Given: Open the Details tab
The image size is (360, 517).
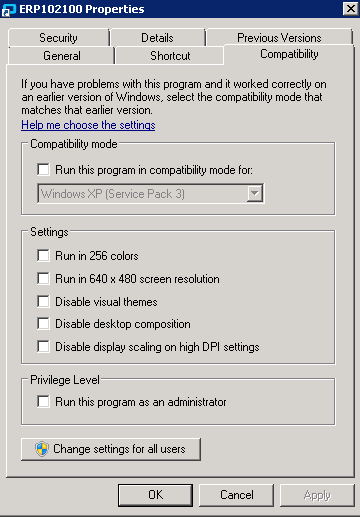Looking at the screenshot, I should 157,38.
